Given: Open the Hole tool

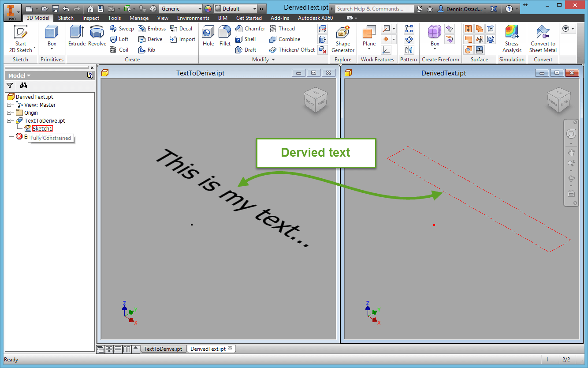Looking at the screenshot, I should (208, 35).
